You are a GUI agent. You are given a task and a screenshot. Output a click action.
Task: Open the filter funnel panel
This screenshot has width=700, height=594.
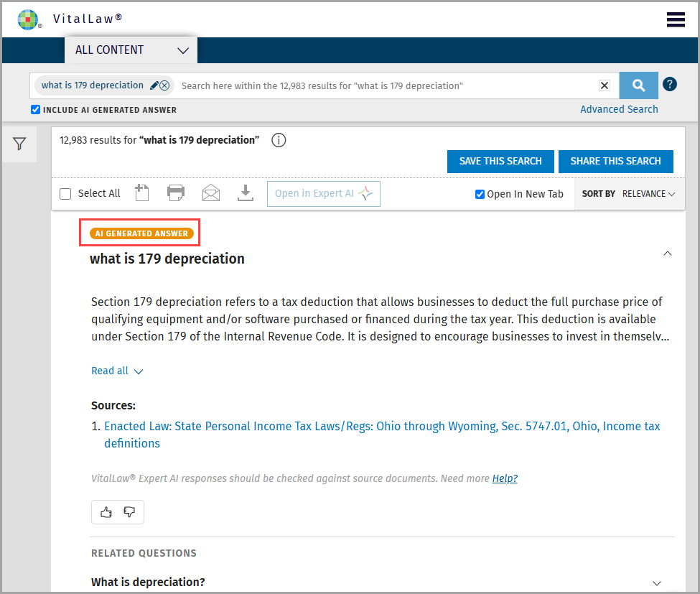click(x=19, y=144)
